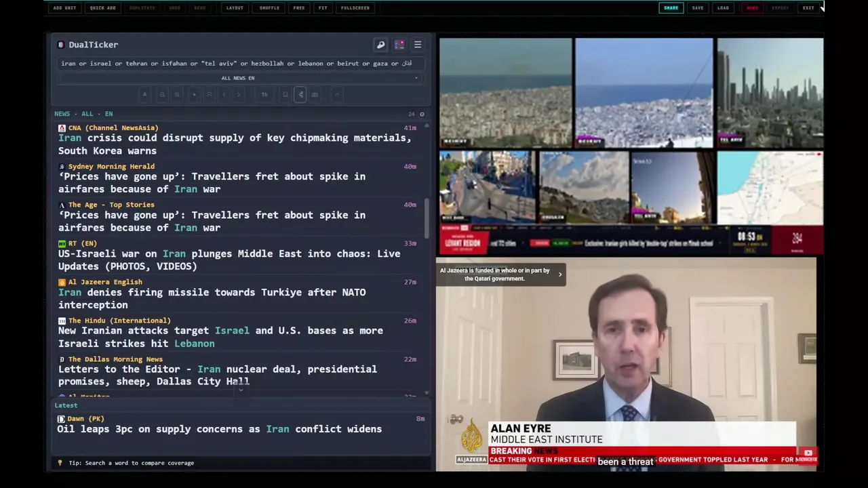Select the FIT layout option

[323, 8]
